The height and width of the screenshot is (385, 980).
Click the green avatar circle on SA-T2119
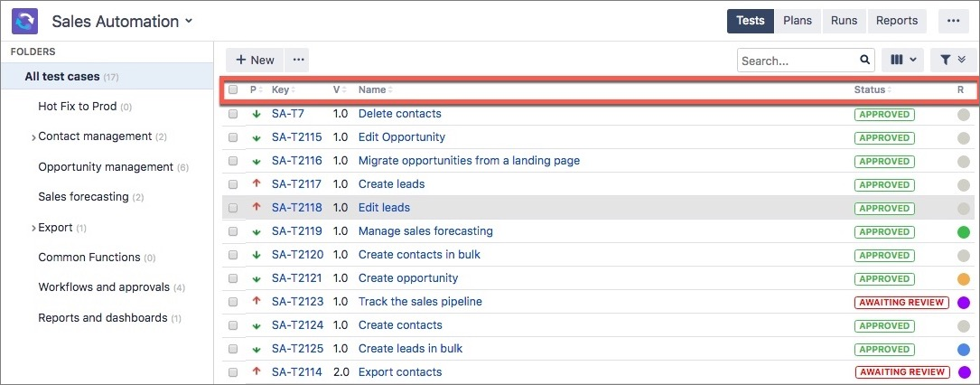coord(963,231)
